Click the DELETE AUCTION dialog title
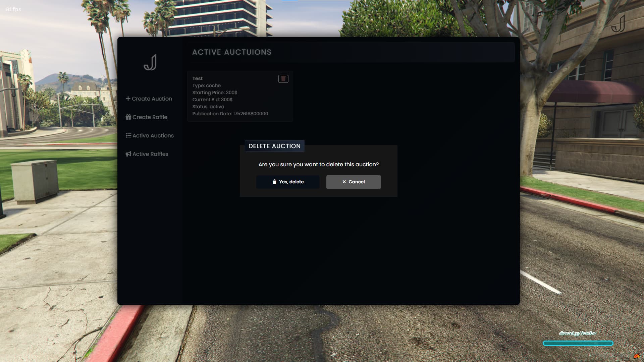This screenshot has width=644, height=362. [274, 146]
